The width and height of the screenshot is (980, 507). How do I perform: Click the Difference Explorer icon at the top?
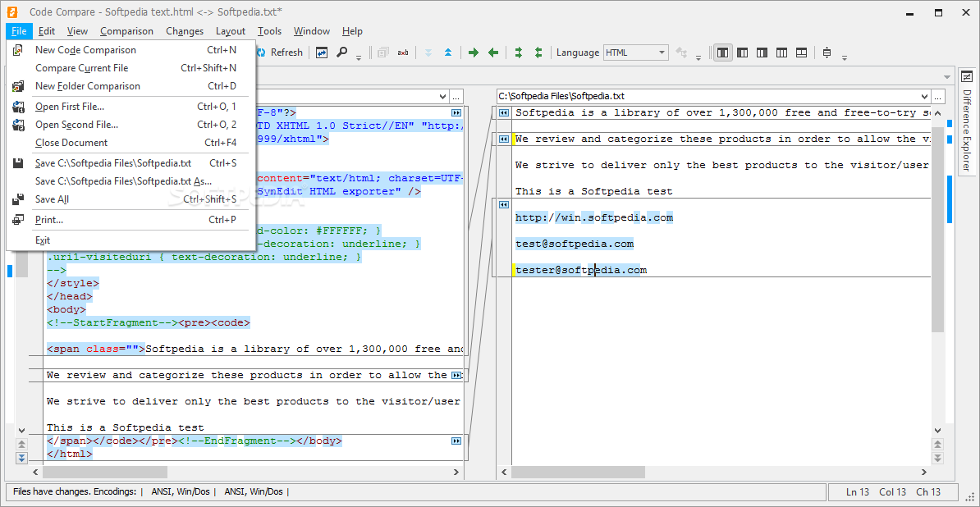(x=967, y=77)
